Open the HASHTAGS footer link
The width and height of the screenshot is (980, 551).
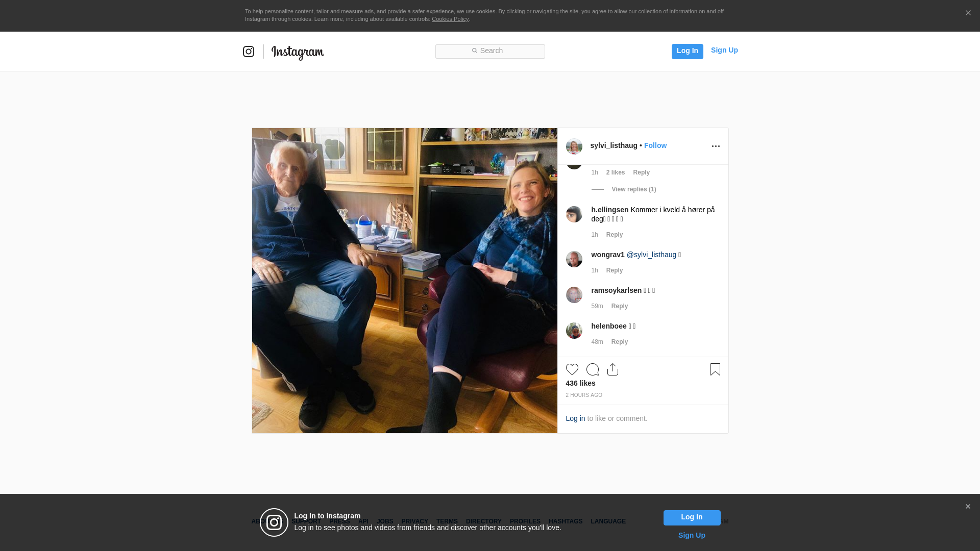[565, 521]
